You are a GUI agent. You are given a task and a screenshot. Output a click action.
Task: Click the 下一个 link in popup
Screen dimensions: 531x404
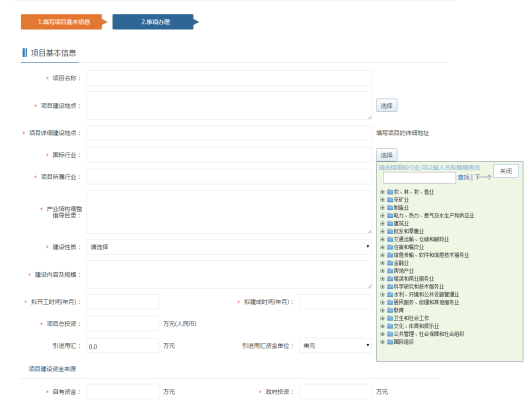click(483, 177)
